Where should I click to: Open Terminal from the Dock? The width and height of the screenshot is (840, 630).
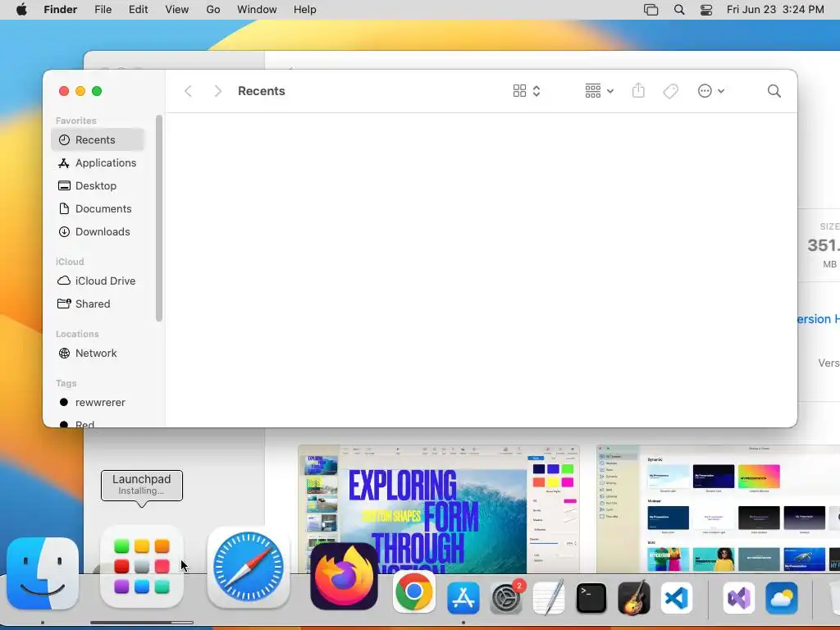(x=591, y=598)
